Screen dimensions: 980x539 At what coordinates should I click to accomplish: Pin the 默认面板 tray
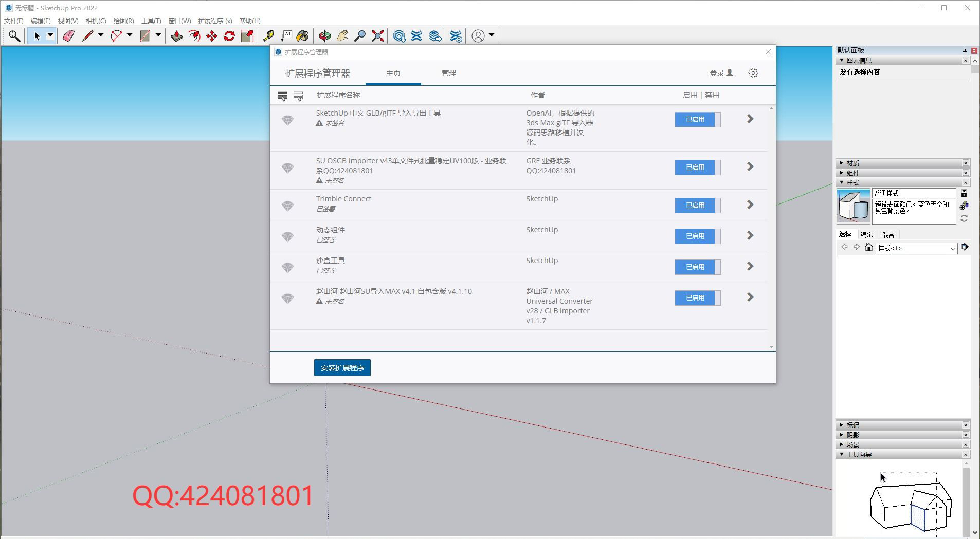(x=965, y=50)
